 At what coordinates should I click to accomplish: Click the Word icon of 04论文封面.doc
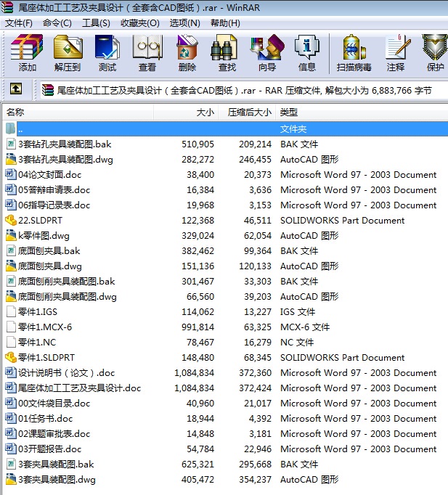click(x=11, y=174)
